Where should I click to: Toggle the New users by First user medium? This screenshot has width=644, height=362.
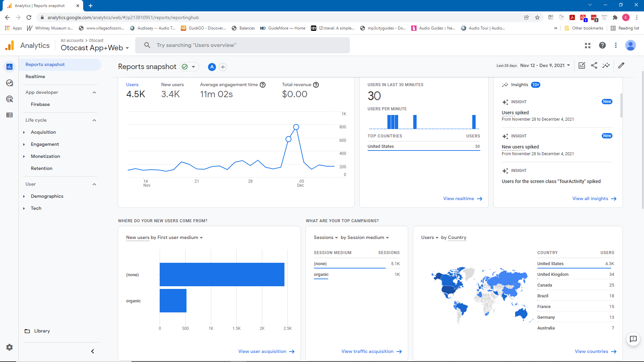pyautogui.click(x=201, y=238)
